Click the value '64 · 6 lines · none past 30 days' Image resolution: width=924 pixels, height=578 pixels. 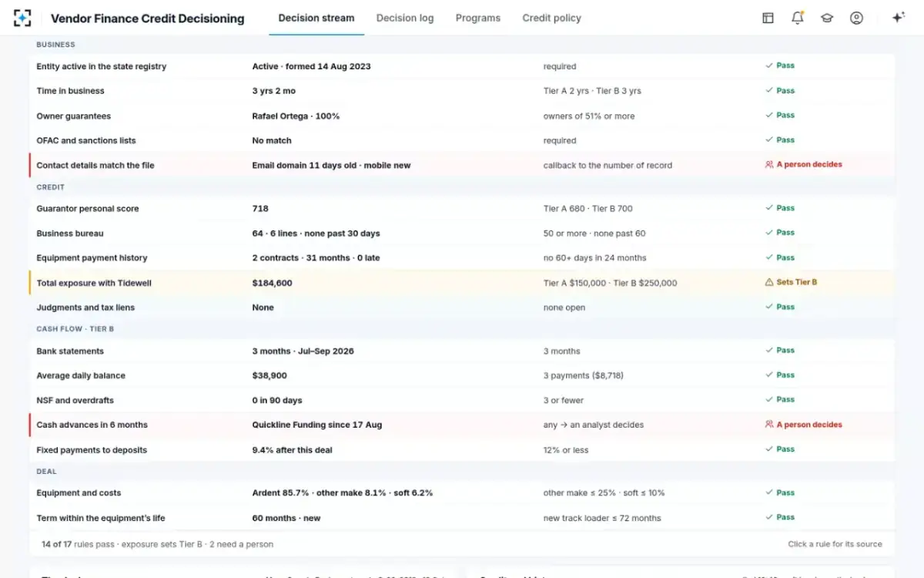(316, 233)
